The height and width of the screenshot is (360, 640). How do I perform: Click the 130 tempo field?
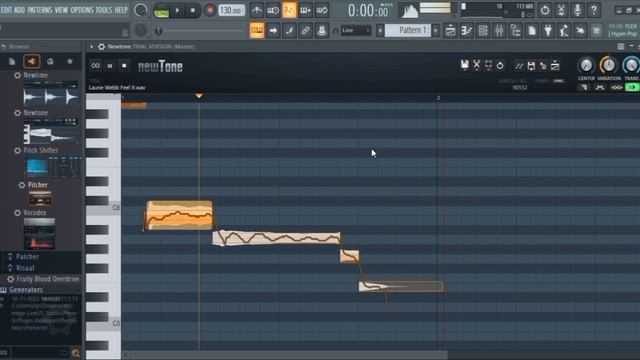[x=231, y=10]
